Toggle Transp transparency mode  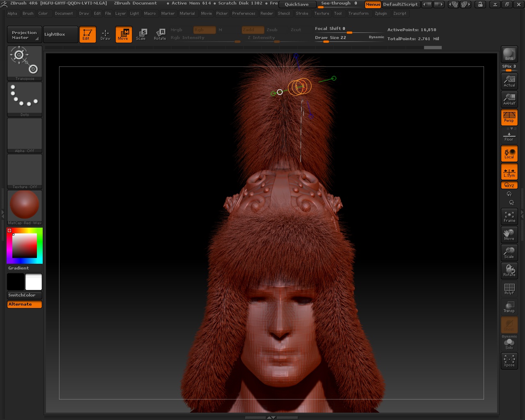tap(509, 307)
